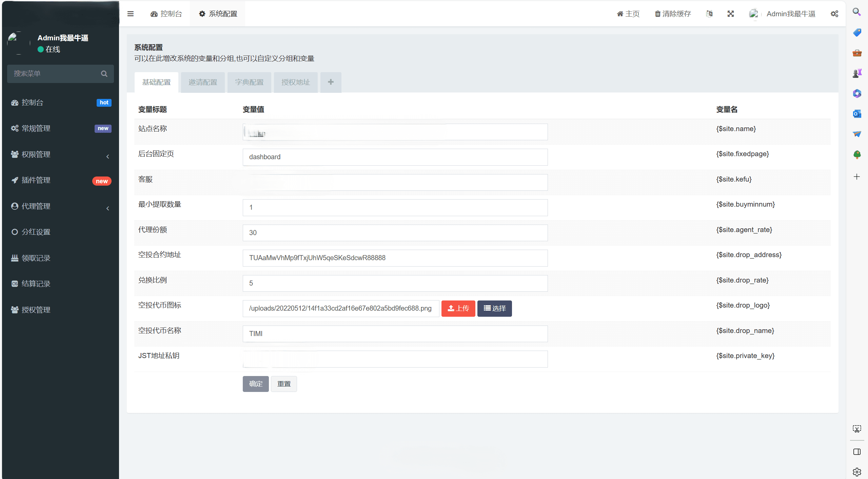Open the language switch icon

[709, 14]
